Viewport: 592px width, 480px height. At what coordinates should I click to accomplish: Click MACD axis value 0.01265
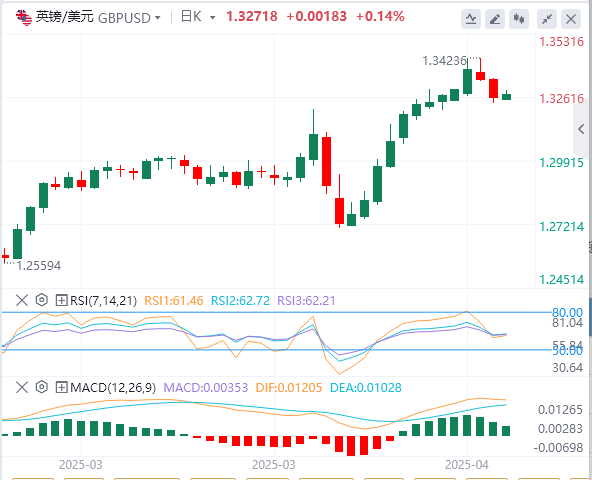560,410
